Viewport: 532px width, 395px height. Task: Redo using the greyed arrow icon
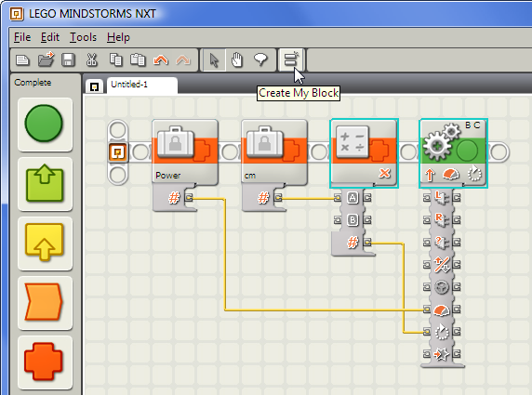pos(183,60)
